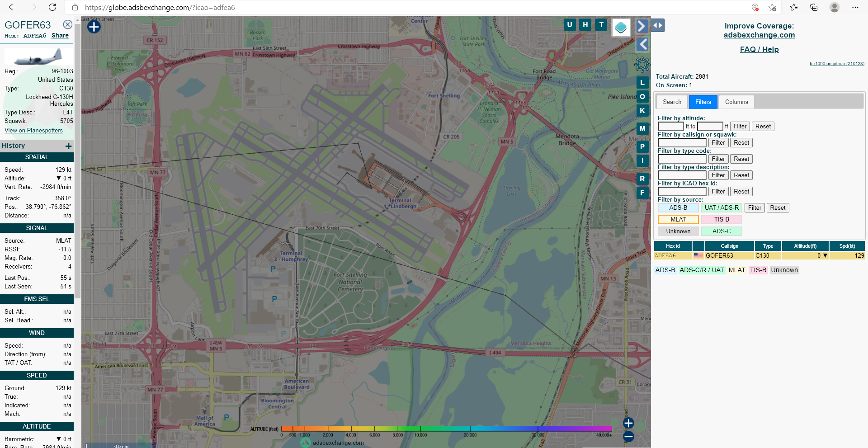This screenshot has height=448, width=868.
Task: Select Unknown source filter swatch
Action: coord(678,231)
